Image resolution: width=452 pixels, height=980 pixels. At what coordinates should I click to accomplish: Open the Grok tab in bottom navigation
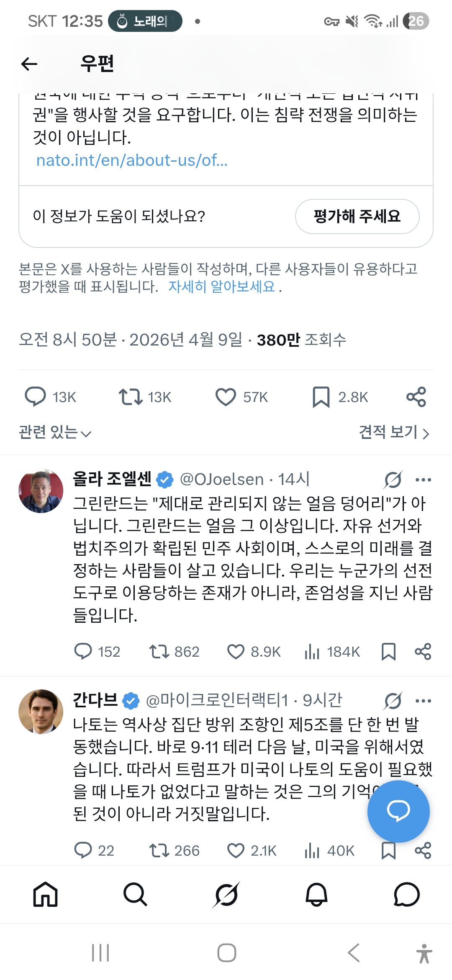point(226,894)
